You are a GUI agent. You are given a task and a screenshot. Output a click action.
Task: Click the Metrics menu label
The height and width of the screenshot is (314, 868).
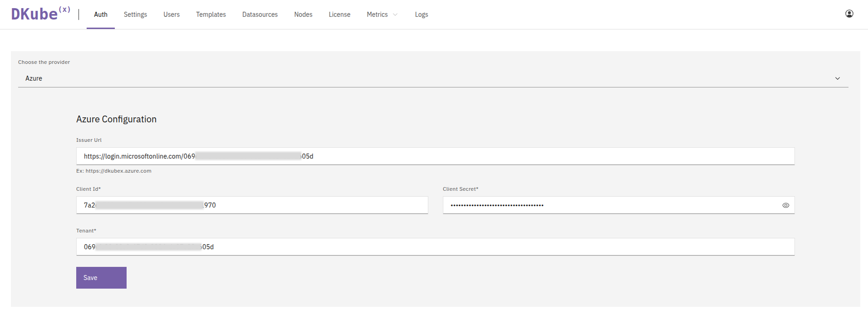click(x=377, y=14)
